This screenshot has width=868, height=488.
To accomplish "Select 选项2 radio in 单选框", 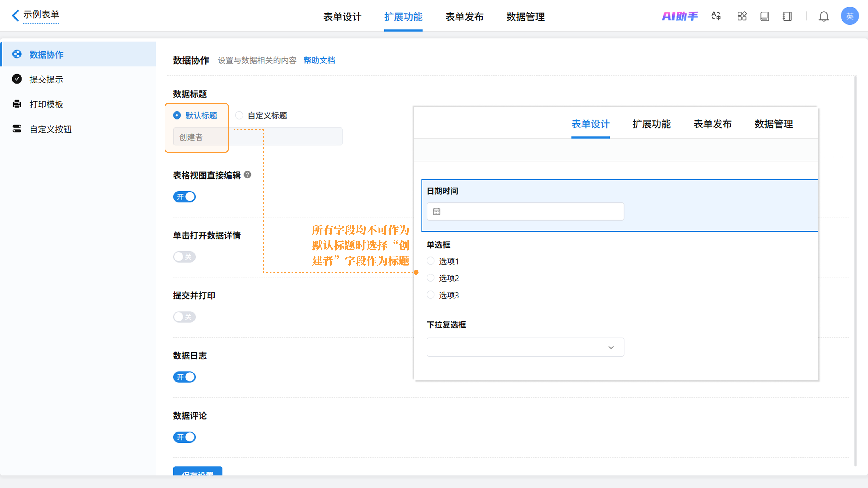I will [x=430, y=278].
